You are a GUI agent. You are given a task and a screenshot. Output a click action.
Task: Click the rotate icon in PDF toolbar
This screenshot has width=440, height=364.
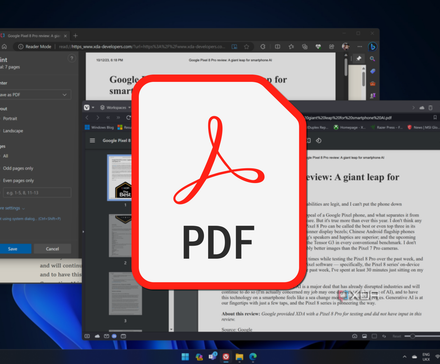(319, 141)
